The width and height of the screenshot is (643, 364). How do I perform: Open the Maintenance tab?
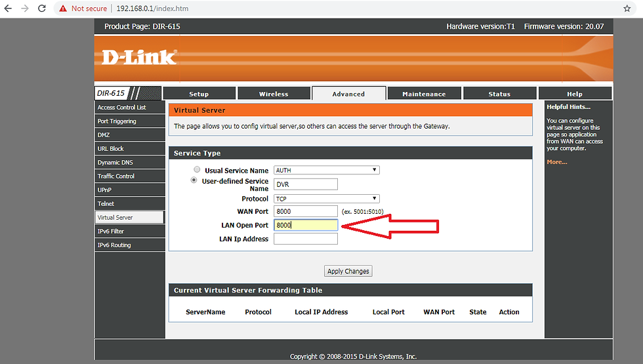pos(424,94)
